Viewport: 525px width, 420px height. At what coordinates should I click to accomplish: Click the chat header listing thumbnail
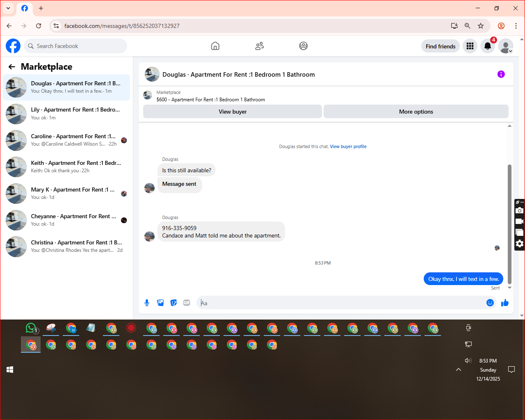pyautogui.click(x=152, y=74)
